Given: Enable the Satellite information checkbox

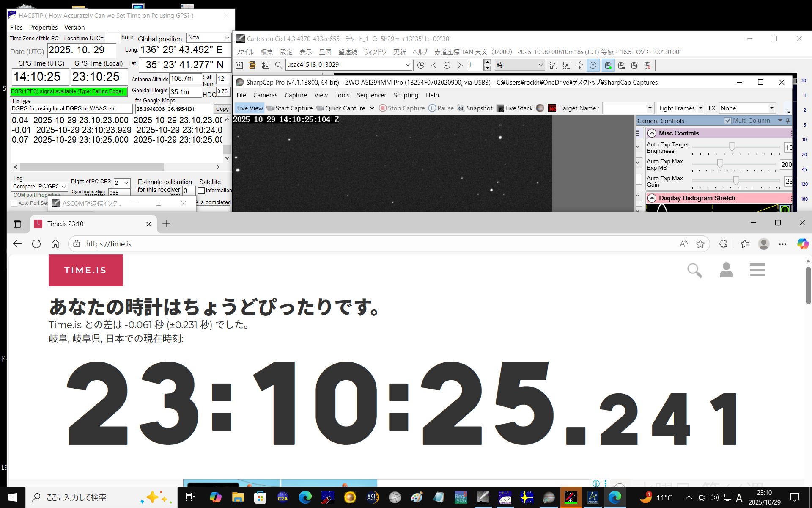Looking at the screenshot, I should point(202,190).
